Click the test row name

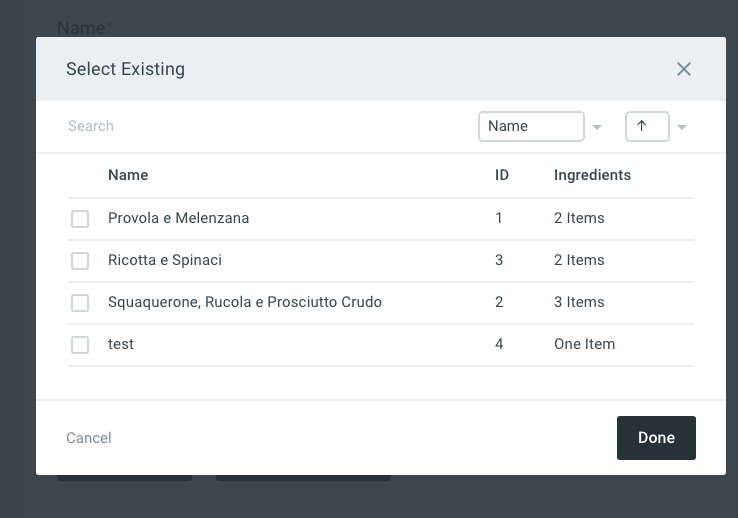coord(121,344)
